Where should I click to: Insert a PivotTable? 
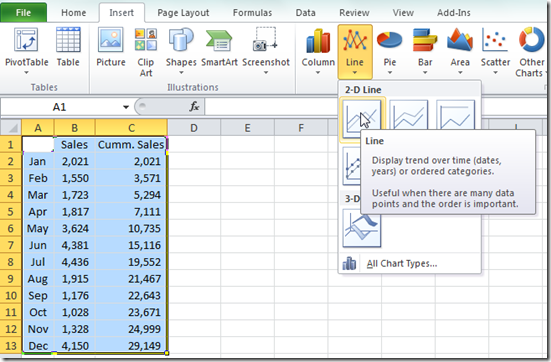click(26, 47)
